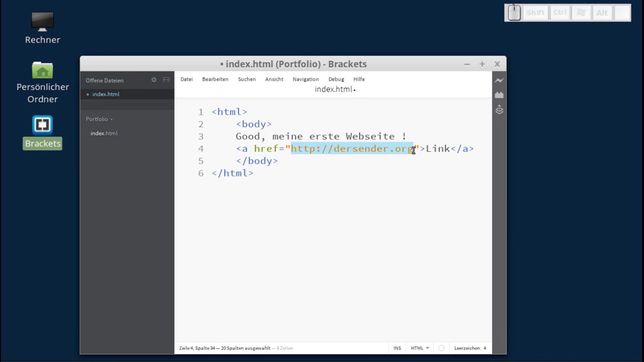Open the Extension Manager brick icon
The width and height of the screenshot is (644, 362).
(x=499, y=95)
